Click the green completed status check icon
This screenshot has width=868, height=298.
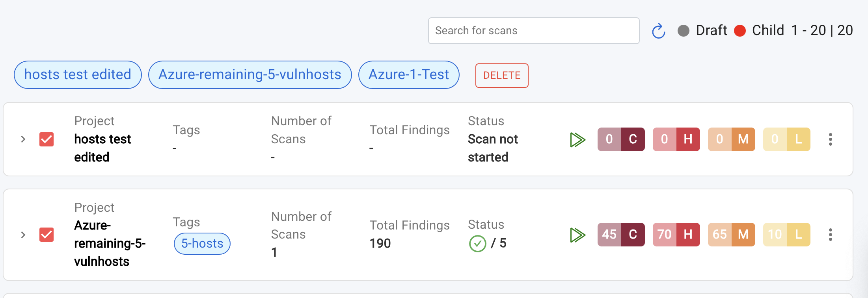tap(477, 244)
